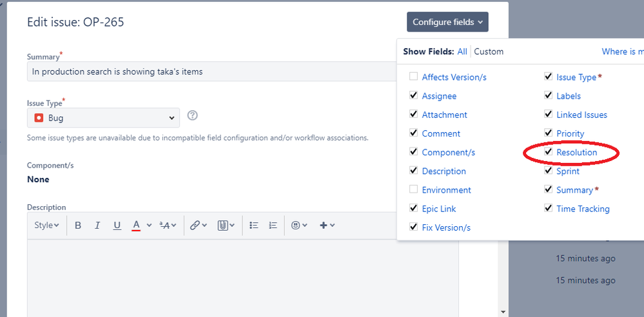The image size is (644, 317).
Task: Click the Issue Type field link
Action: 576,77
